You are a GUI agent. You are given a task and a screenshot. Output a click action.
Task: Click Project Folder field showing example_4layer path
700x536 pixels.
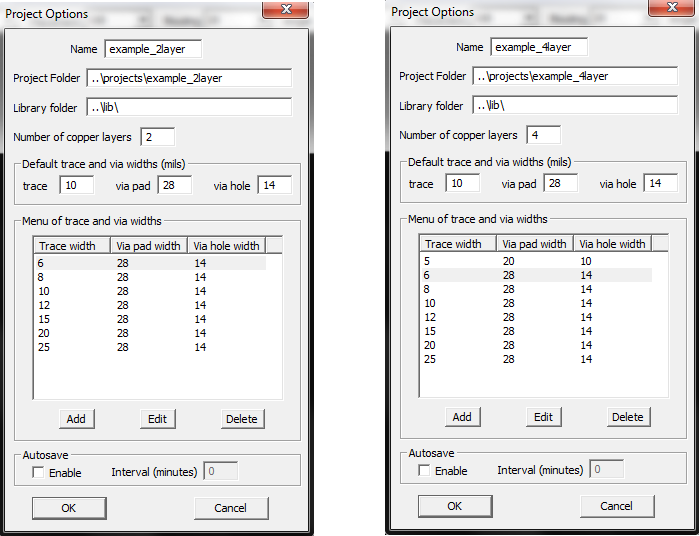pyautogui.click(x=575, y=76)
